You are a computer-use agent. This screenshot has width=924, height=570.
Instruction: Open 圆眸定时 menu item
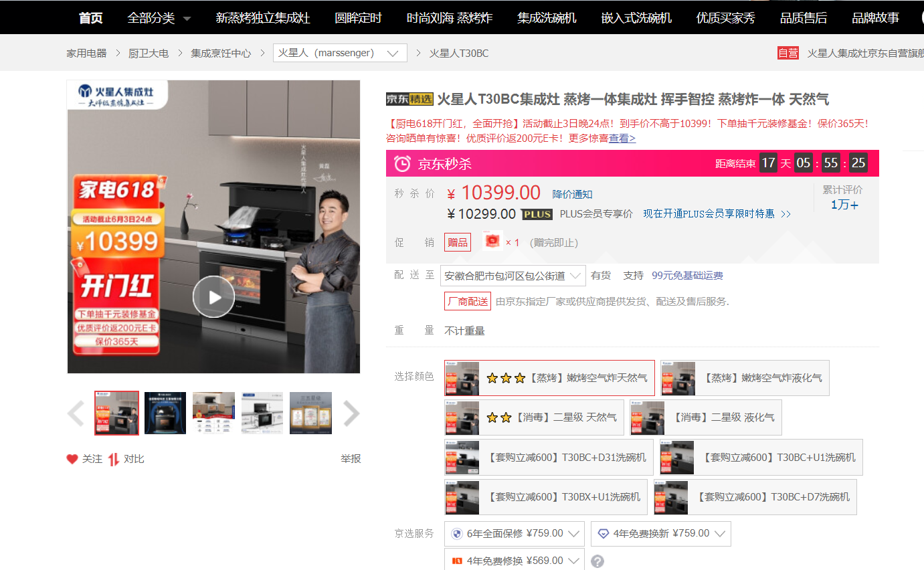(359, 18)
